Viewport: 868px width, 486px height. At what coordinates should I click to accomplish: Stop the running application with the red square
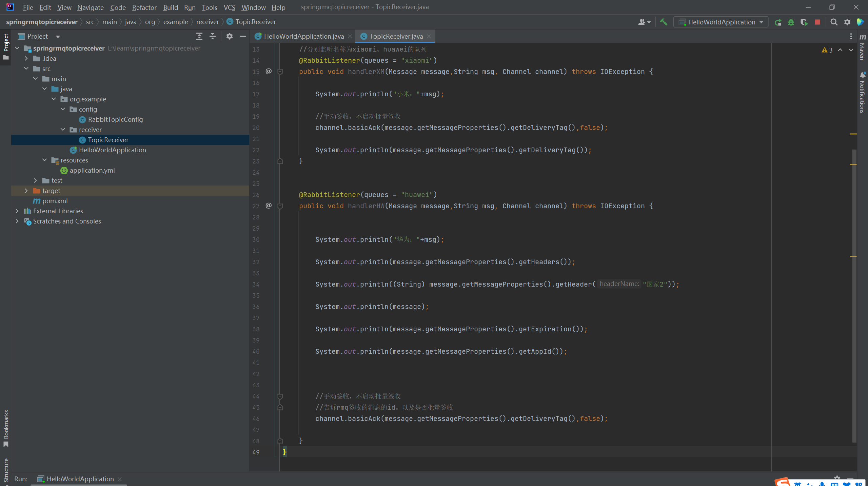(x=817, y=22)
